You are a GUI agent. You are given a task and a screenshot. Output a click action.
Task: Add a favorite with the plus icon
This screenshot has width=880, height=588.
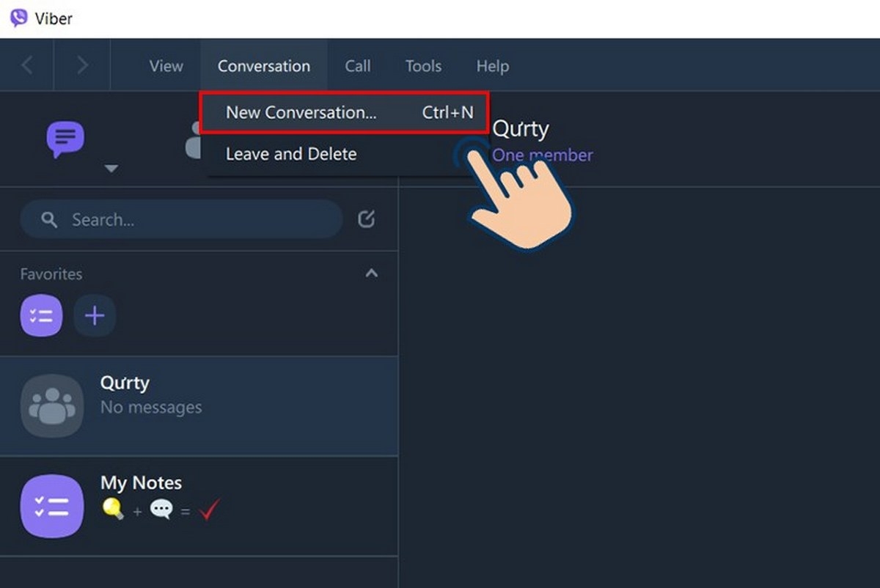coord(95,315)
